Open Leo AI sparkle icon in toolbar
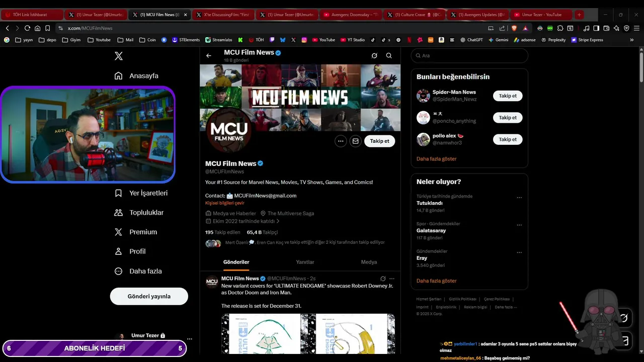The width and height of the screenshot is (644, 362). point(616,28)
